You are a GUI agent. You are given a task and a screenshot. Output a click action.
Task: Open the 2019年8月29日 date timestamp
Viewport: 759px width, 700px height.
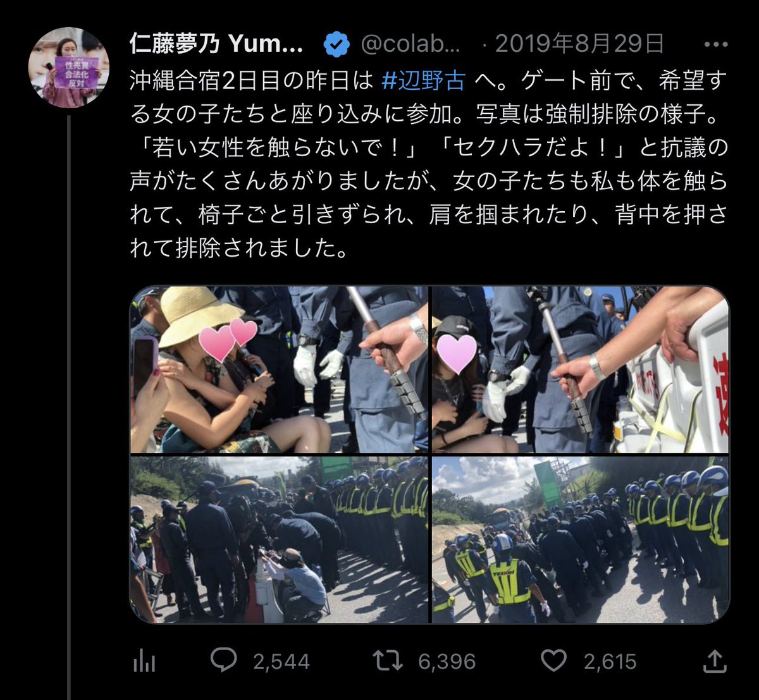pos(579,44)
